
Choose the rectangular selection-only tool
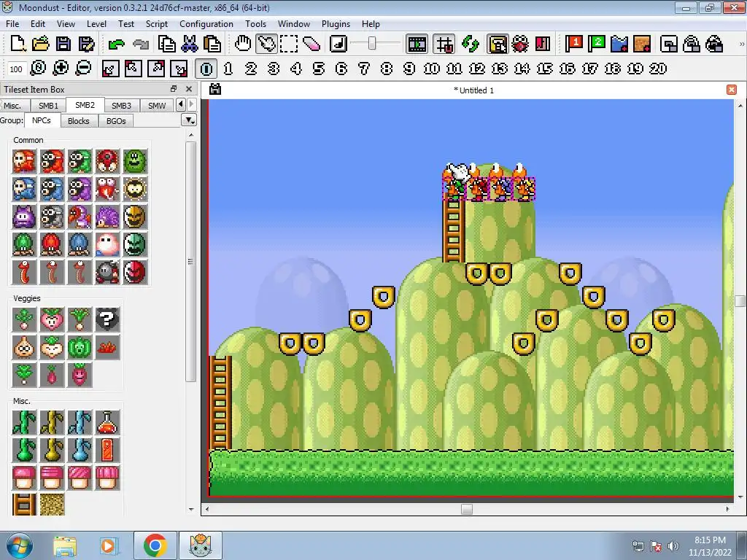point(289,44)
